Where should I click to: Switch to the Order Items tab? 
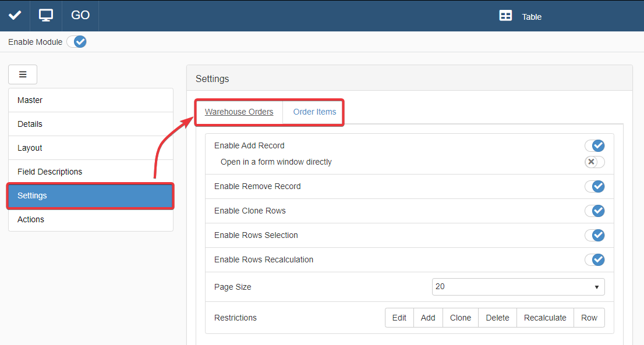[314, 112]
